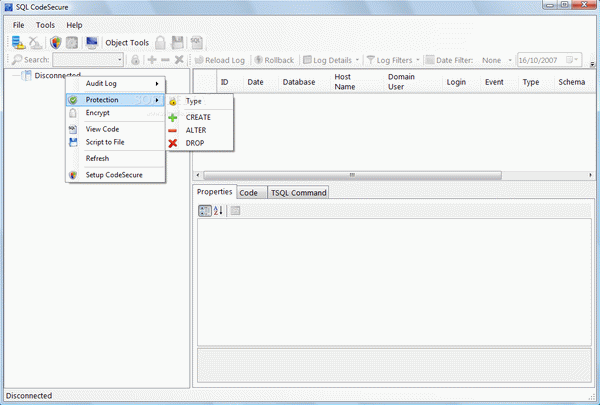
Task: Open the Tools menu
Action: [x=46, y=25]
